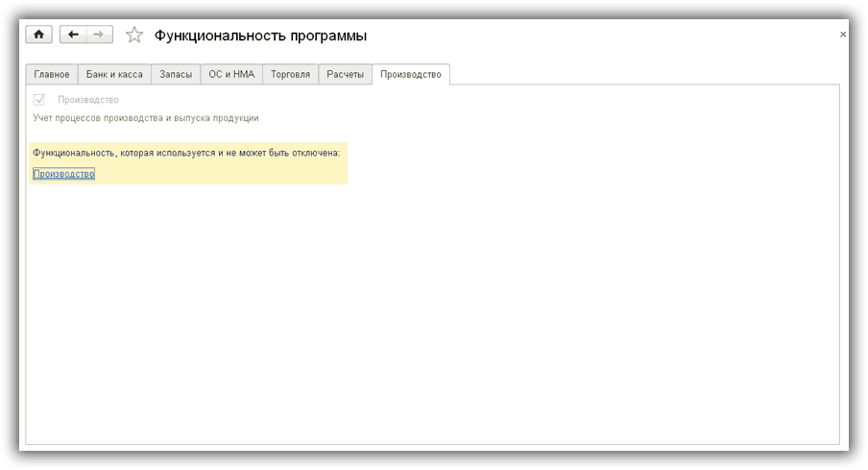The height and width of the screenshot is (470, 868).
Task: Switch to the Торговля tab
Action: (x=290, y=74)
